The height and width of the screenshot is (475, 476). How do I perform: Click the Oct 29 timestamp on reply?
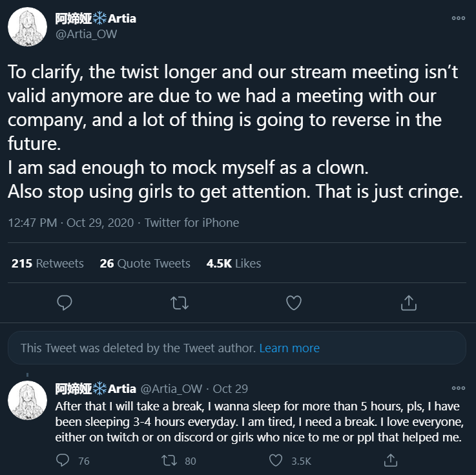[x=231, y=388]
